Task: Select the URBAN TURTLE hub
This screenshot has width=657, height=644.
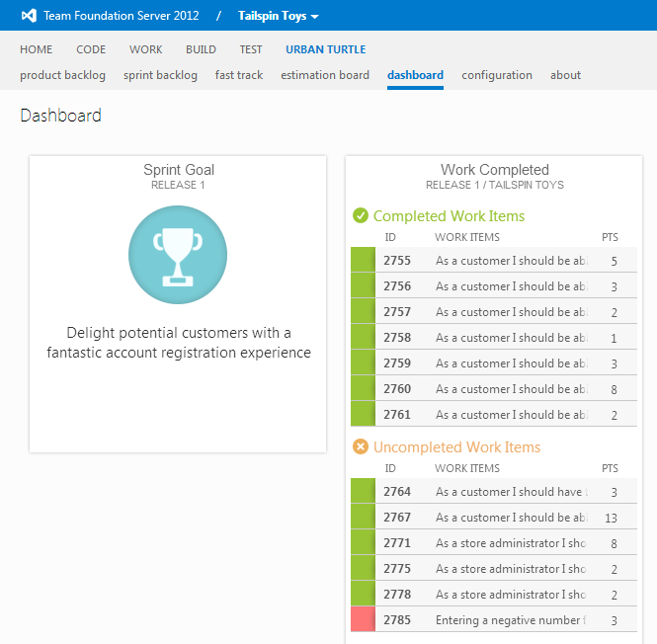Action: 325,49
